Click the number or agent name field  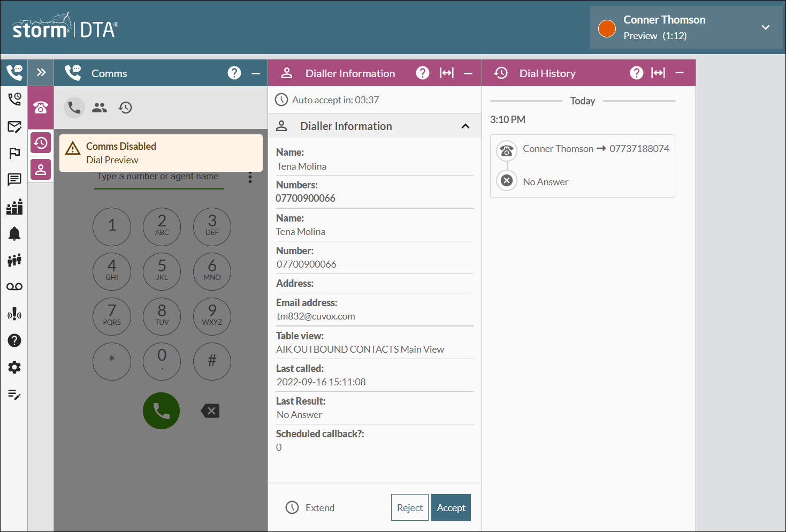pos(158,177)
